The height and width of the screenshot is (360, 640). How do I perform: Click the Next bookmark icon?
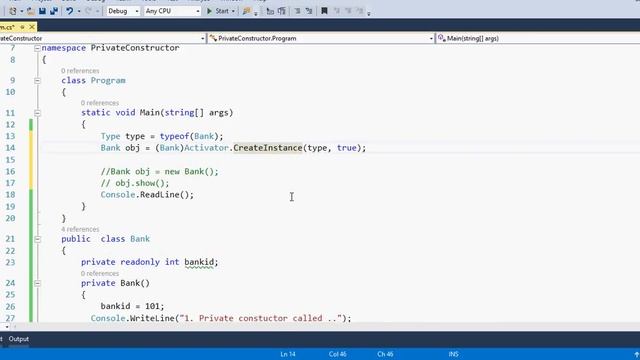click(x=348, y=11)
